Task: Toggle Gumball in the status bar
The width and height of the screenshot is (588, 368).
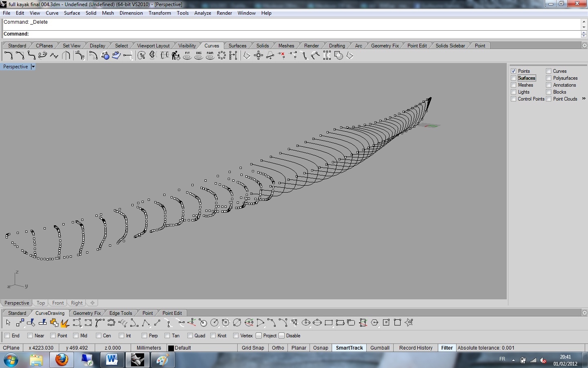Action: point(380,348)
